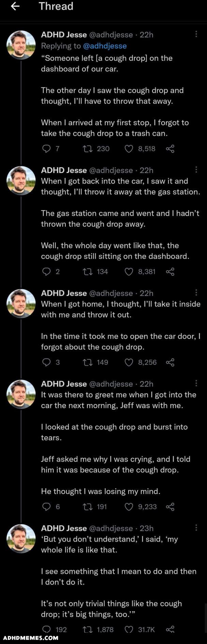The image size is (207, 644).
Task: Reply to the first cough drop tweet
Action: 46,149
